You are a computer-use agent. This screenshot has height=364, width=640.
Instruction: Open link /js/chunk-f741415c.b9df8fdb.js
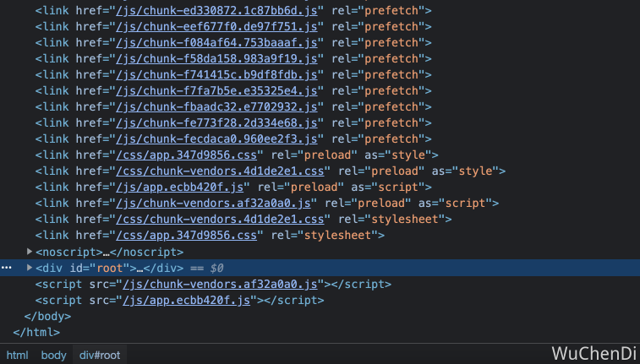[x=216, y=74]
